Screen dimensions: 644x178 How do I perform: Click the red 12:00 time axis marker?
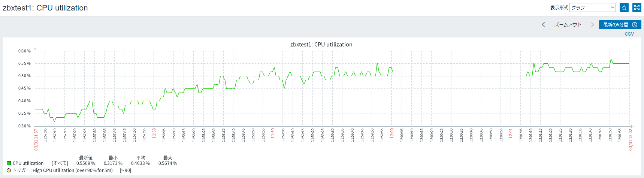click(392, 133)
